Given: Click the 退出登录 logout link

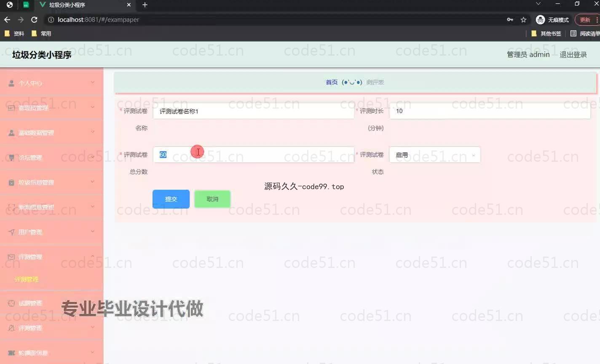Looking at the screenshot, I should pyautogui.click(x=573, y=55).
